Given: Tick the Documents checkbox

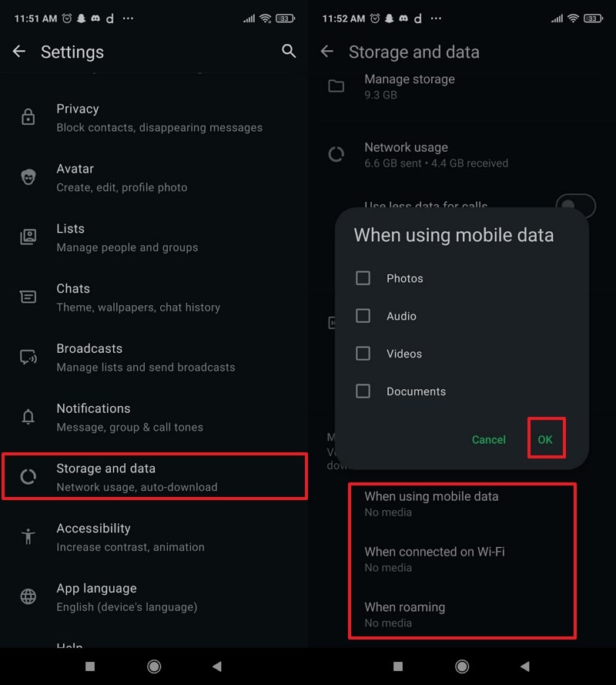Looking at the screenshot, I should pos(363,391).
